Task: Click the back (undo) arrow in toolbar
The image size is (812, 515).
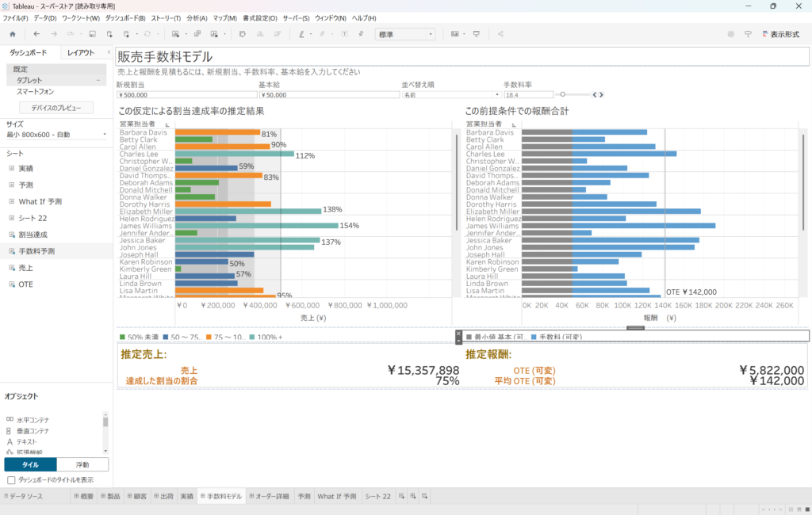Action: pyautogui.click(x=36, y=34)
